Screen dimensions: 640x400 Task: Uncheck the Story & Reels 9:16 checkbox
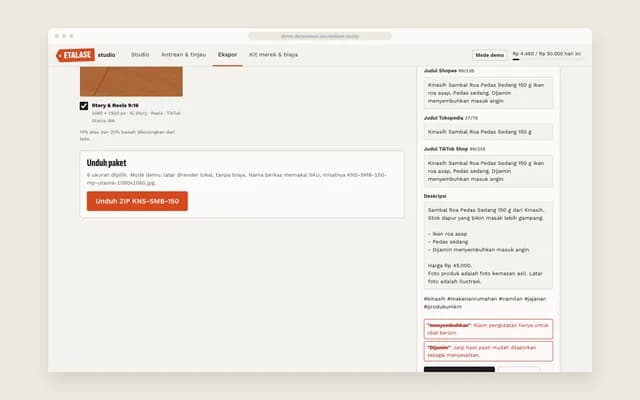click(84, 106)
